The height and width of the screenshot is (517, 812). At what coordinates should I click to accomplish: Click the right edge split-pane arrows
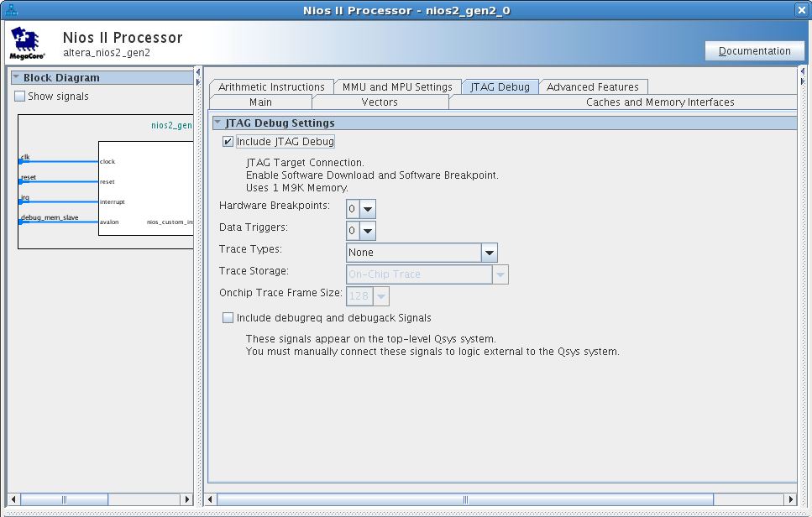[x=803, y=76]
